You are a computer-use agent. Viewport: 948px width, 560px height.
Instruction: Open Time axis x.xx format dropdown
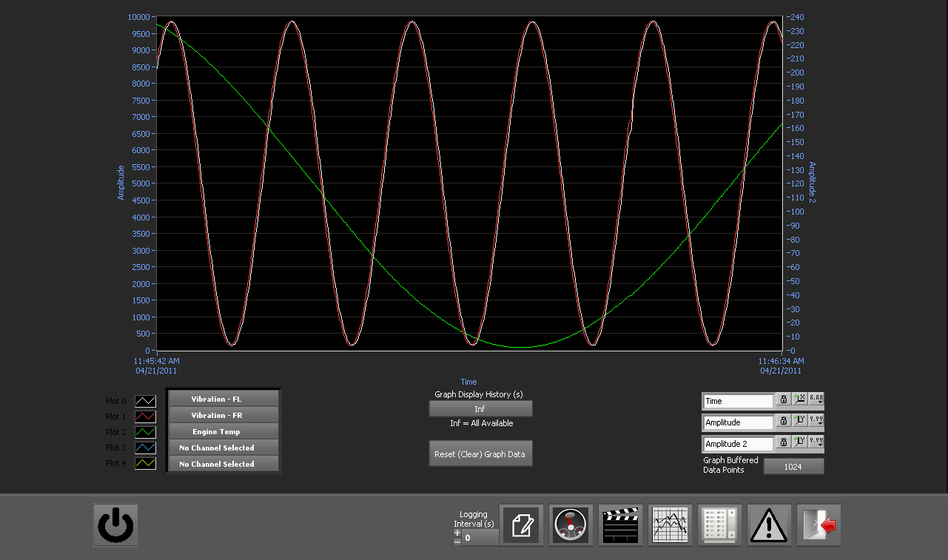click(x=816, y=400)
